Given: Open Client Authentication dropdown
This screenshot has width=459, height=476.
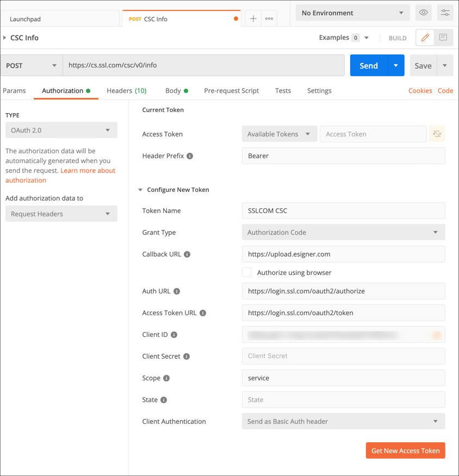Looking at the screenshot, I should click(x=343, y=421).
